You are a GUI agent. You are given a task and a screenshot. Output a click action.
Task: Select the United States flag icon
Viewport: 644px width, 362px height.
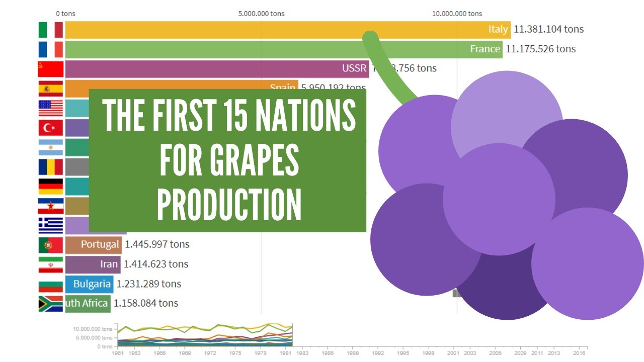[51, 108]
